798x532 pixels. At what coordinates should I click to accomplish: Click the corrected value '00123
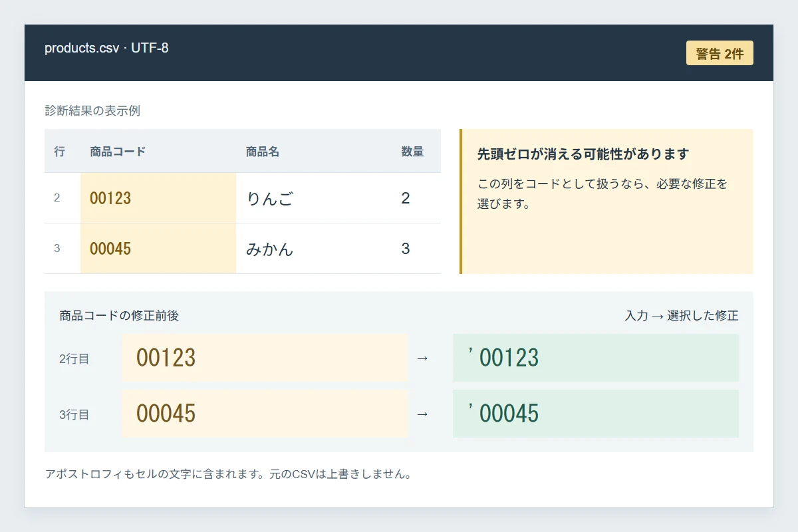pyautogui.click(x=596, y=358)
